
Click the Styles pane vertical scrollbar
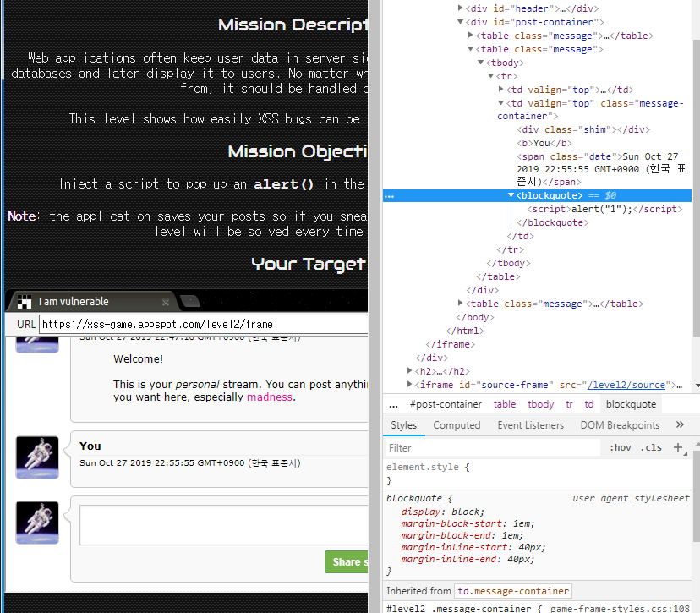click(697, 495)
